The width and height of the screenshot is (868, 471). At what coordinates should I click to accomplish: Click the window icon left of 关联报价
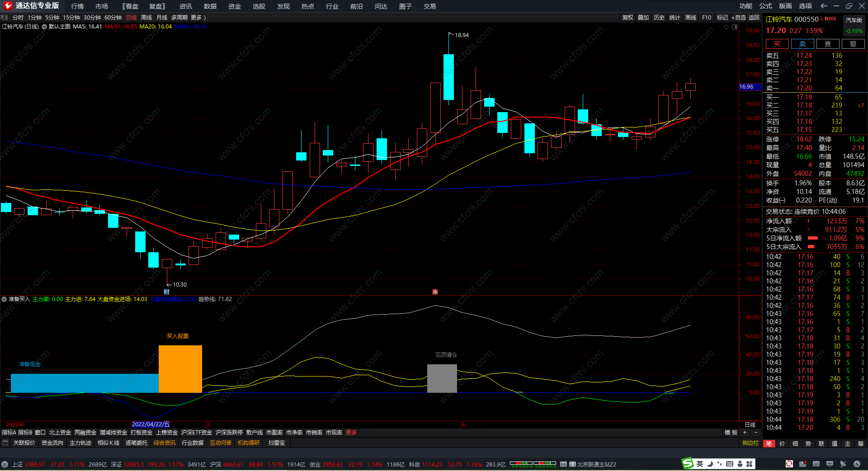coord(5,443)
